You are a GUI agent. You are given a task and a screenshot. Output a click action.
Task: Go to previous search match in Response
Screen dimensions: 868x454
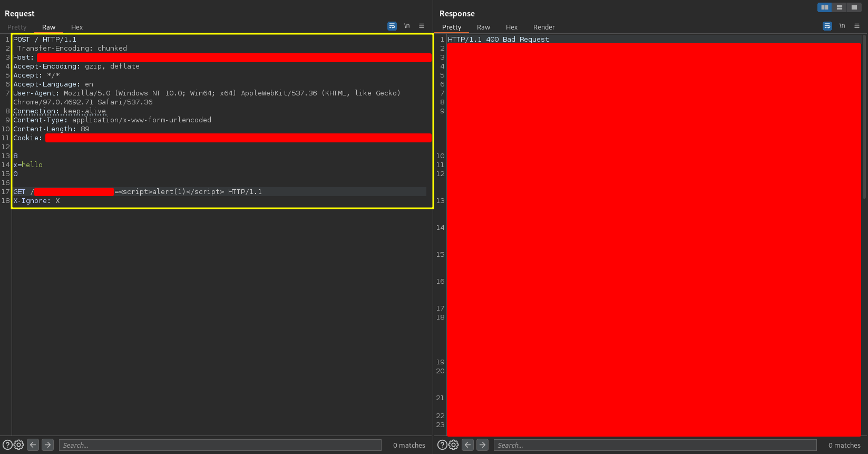pos(468,445)
